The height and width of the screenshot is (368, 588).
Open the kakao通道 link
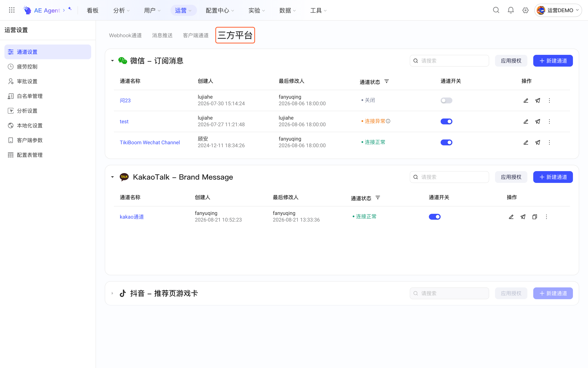point(132,217)
